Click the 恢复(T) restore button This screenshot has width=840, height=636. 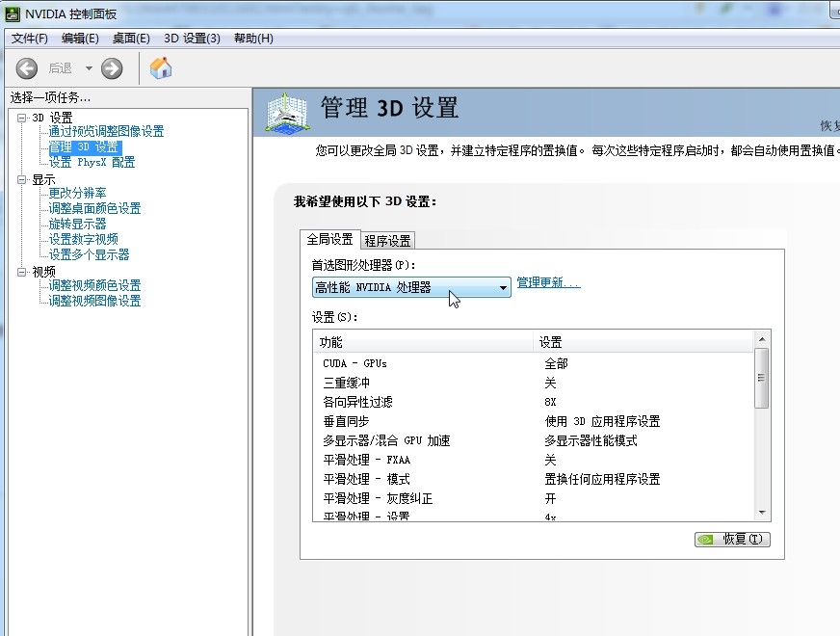732,539
